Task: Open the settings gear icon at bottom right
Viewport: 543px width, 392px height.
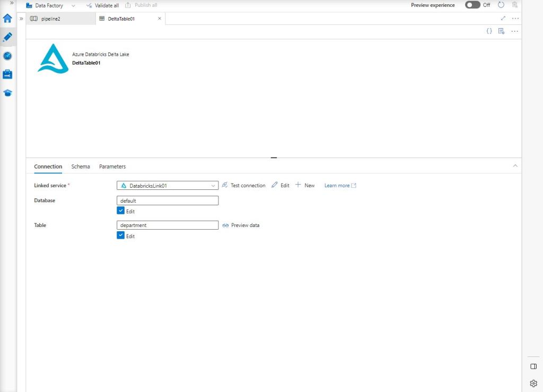Action: (x=533, y=383)
